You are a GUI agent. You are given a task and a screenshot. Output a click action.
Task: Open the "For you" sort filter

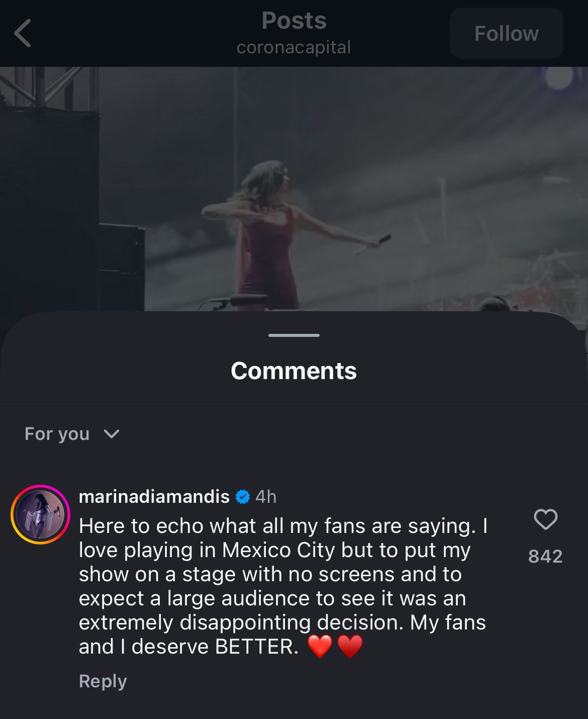pyautogui.click(x=57, y=434)
